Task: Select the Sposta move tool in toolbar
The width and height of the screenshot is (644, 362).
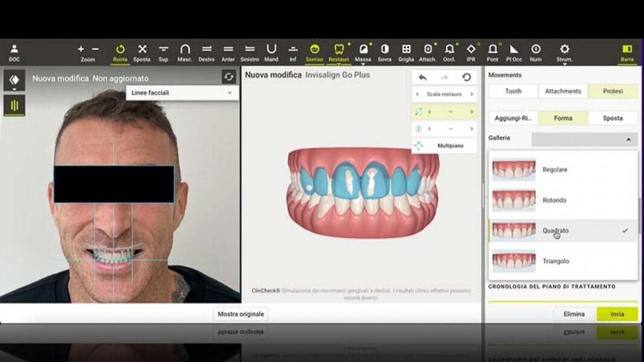Action: 142,49
